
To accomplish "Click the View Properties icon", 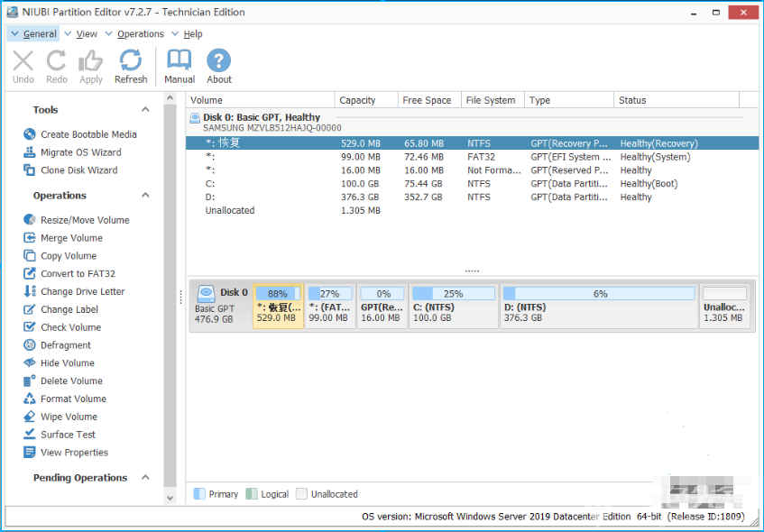I will pyautogui.click(x=29, y=452).
